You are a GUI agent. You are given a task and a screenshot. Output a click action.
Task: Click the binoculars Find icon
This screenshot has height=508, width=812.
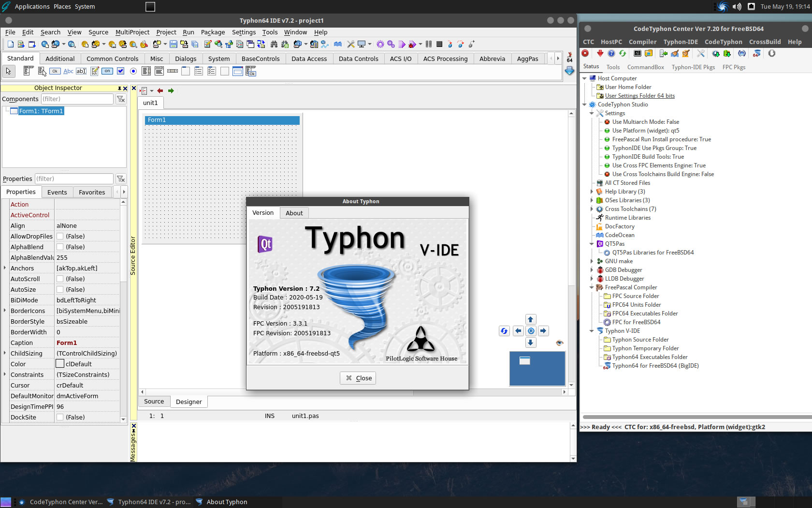pyautogui.click(x=274, y=44)
